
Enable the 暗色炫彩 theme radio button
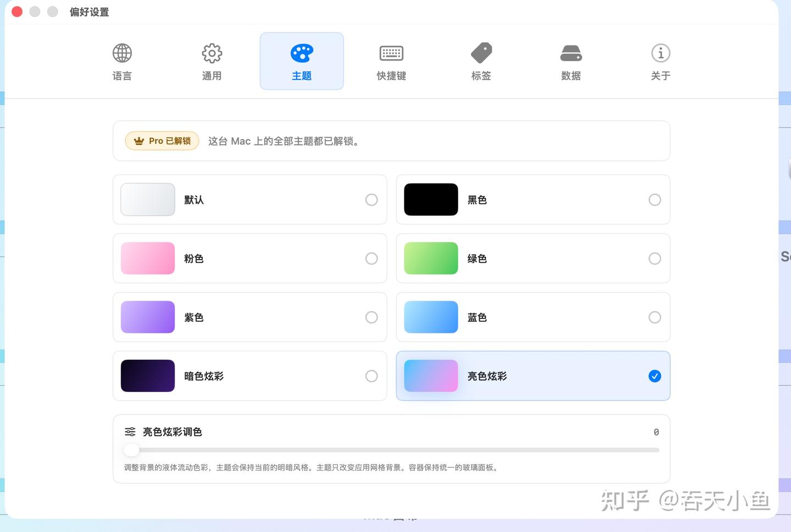[372, 376]
